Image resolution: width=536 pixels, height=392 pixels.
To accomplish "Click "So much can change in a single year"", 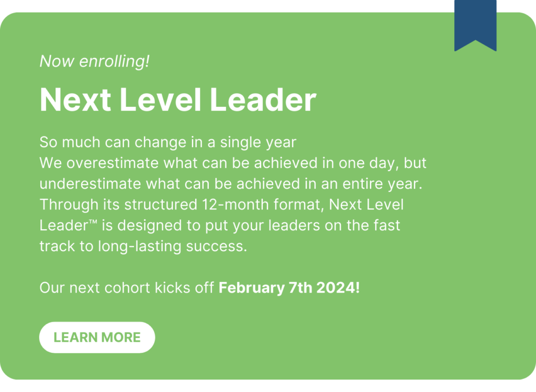I will click(168, 142).
